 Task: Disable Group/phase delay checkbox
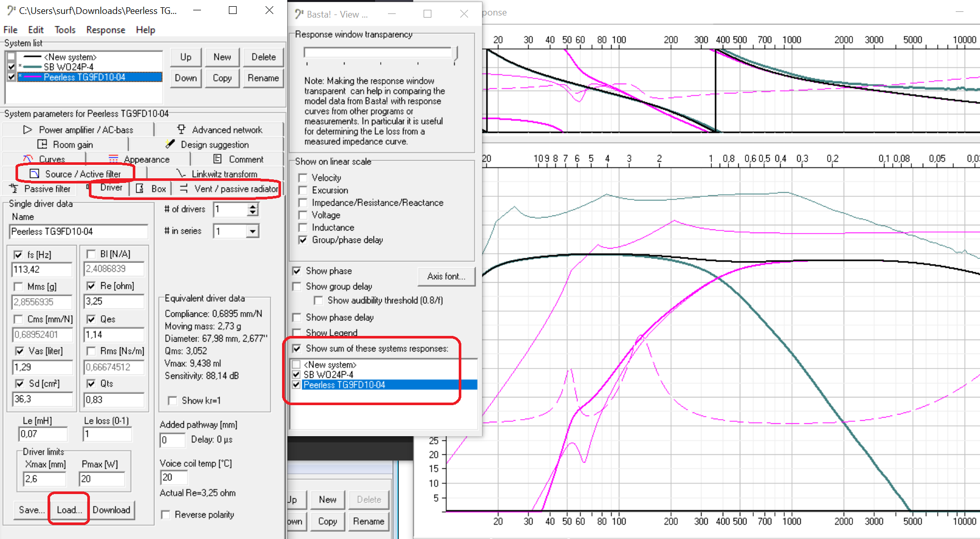point(303,240)
